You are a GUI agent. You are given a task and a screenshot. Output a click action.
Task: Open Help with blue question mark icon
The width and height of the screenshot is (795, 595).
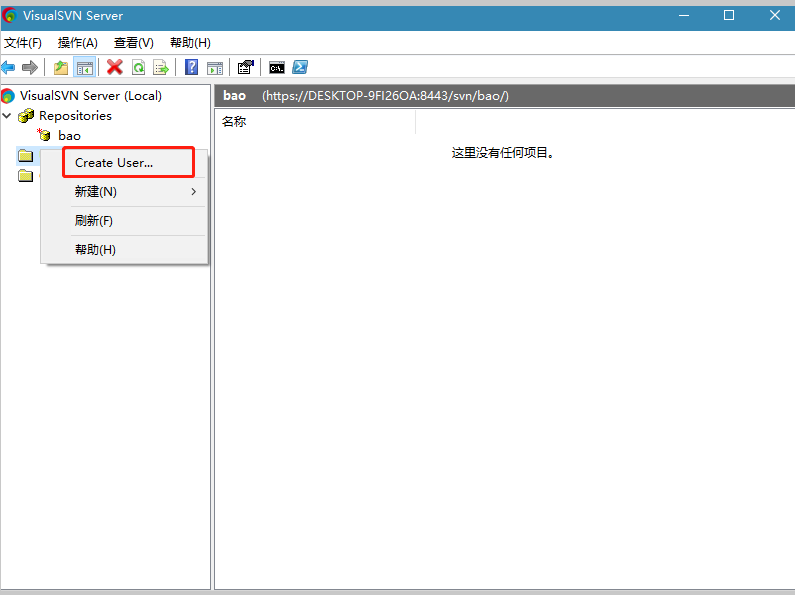coord(191,67)
